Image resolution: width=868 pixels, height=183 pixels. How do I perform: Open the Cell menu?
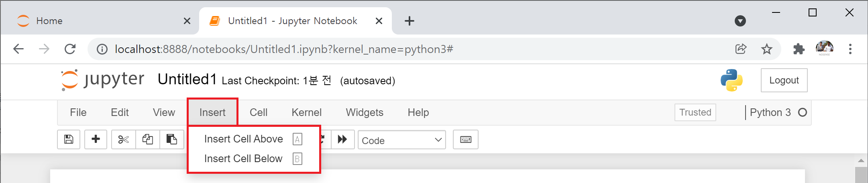[x=259, y=112]
